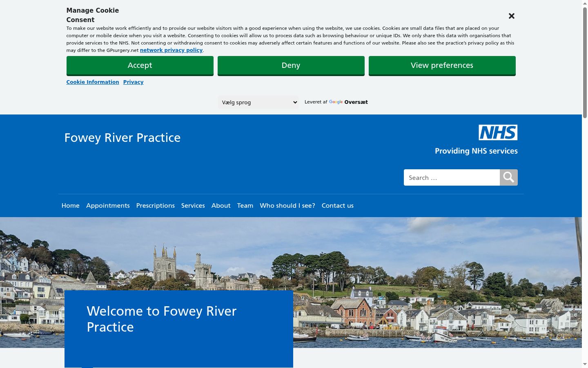Open Who should I see? menu item

pyautogui.click(x=287, y=206)
